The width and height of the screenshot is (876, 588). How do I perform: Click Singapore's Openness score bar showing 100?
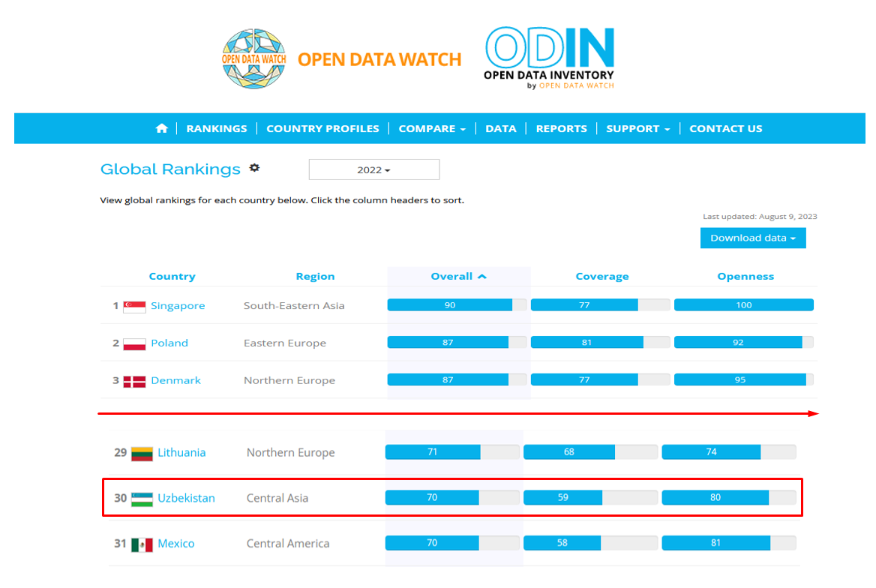[743, 305]
